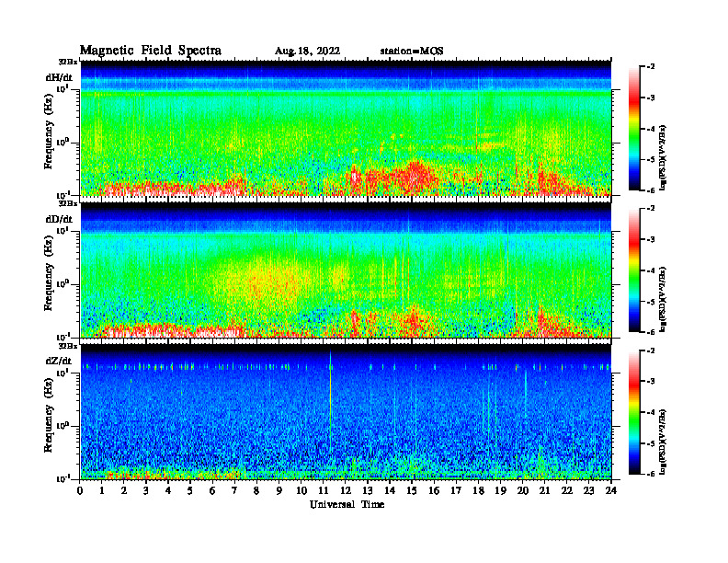Click the 10⁰ frequency tick of dH/dt panel
This screenshot has height=563, width=728.
pyautogui.click(x=63, y=142)
